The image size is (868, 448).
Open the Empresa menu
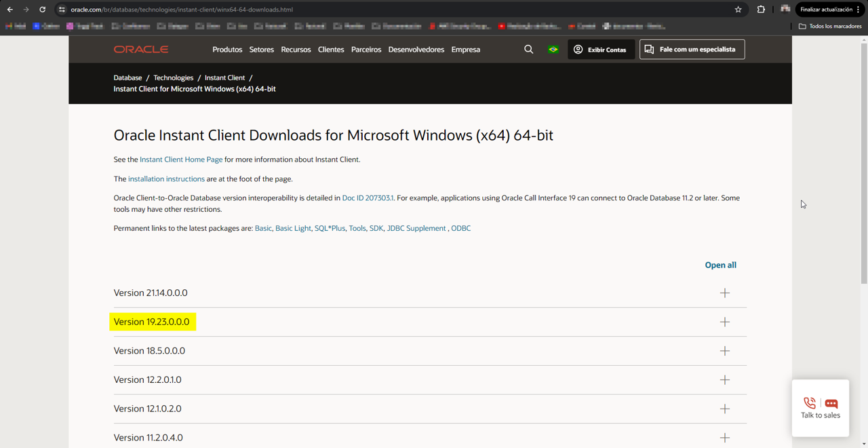click(x=466, y=50)
